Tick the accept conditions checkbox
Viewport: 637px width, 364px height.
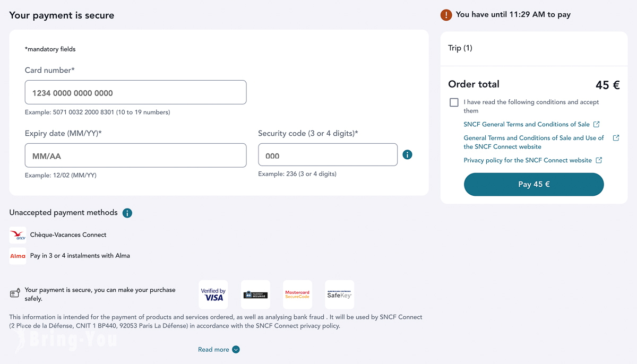tap(454, 102)
